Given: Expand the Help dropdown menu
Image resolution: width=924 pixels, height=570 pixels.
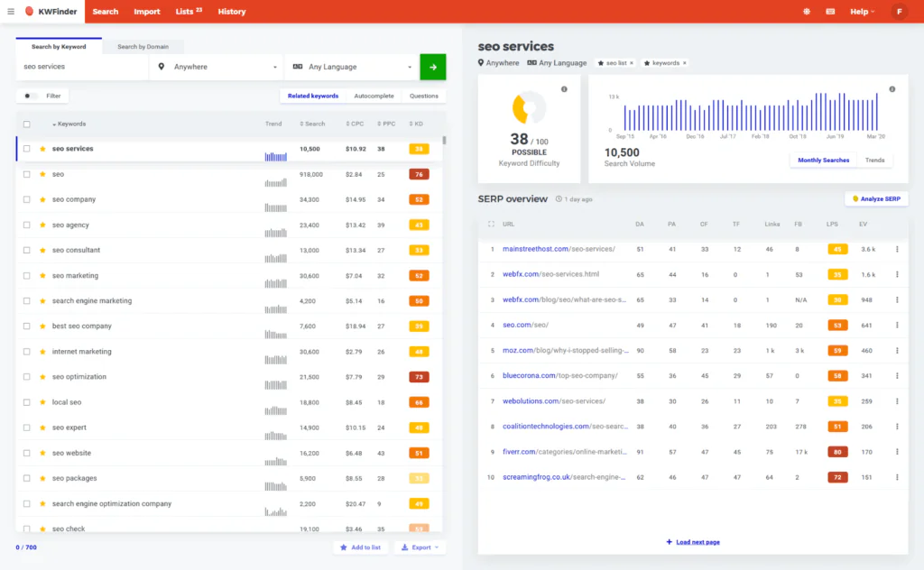Looking at the screenshot, I should (858, 12).
